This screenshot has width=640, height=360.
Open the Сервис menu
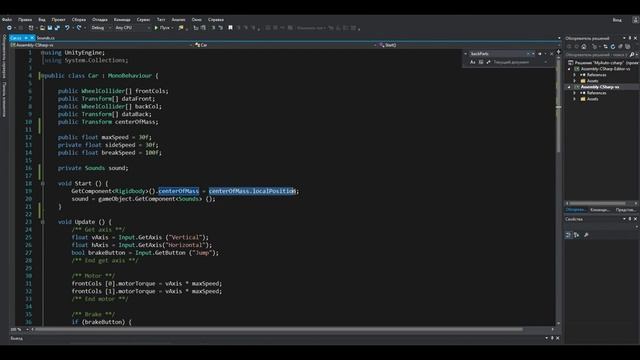[x=143, y=20]
